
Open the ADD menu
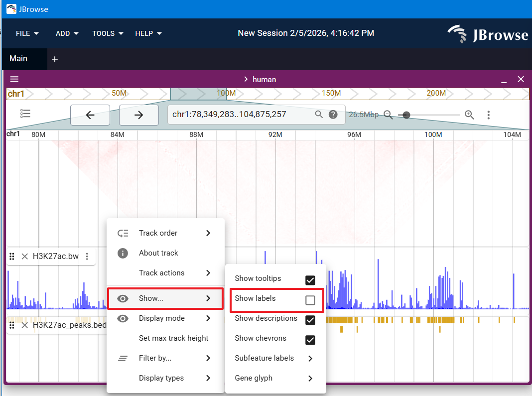(67, 33)
